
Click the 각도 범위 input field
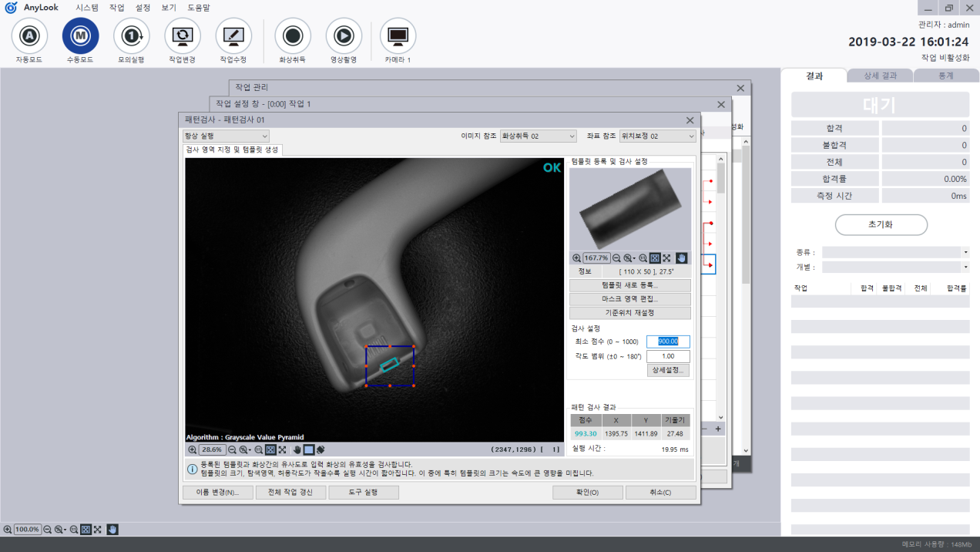[x=668, y=356]
